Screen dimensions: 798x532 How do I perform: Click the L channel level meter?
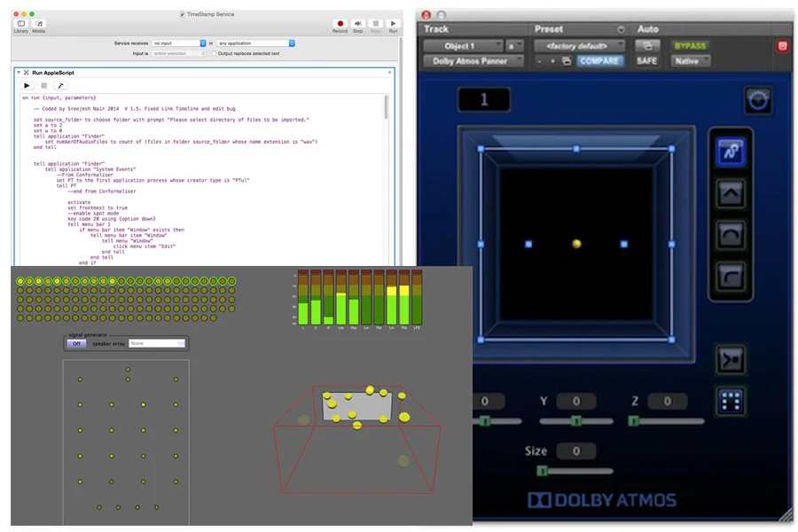point(303,297)
